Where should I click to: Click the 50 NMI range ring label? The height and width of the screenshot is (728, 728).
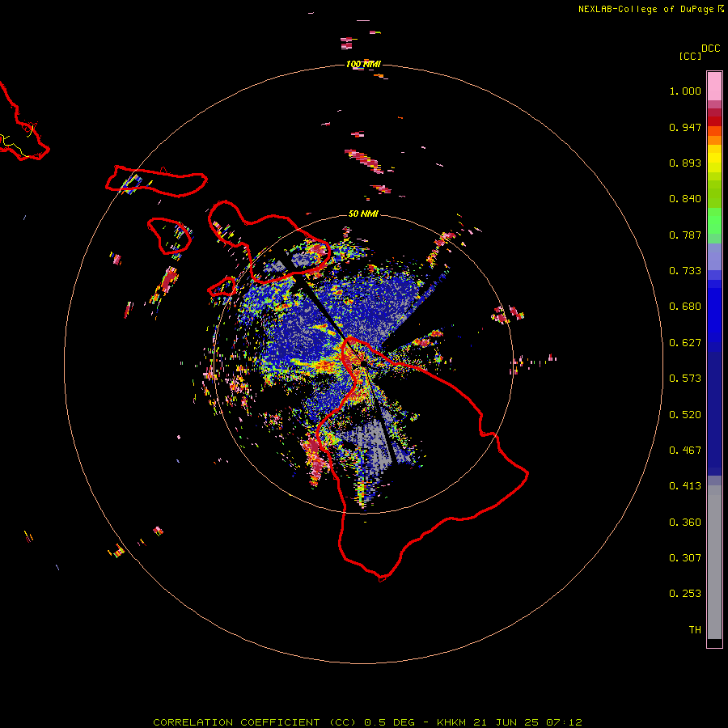coord(363,214)
